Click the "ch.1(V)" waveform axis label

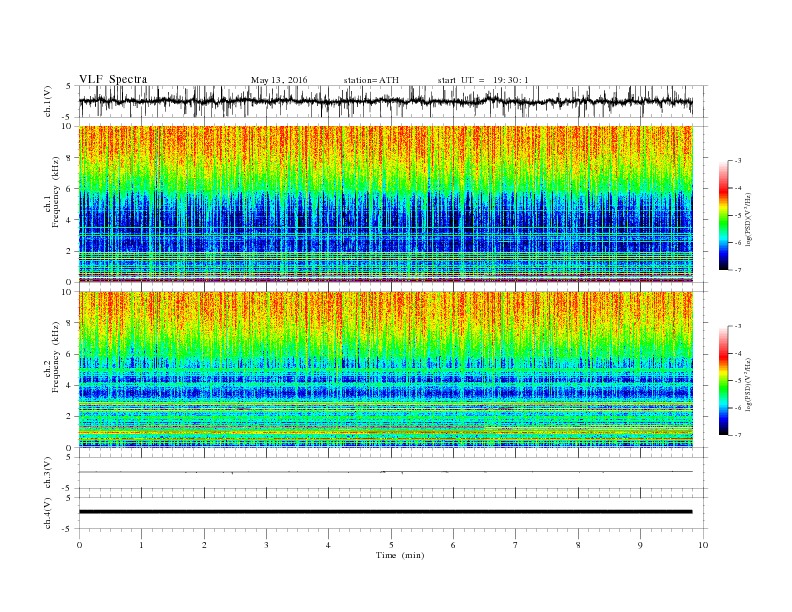click(48, 101)
